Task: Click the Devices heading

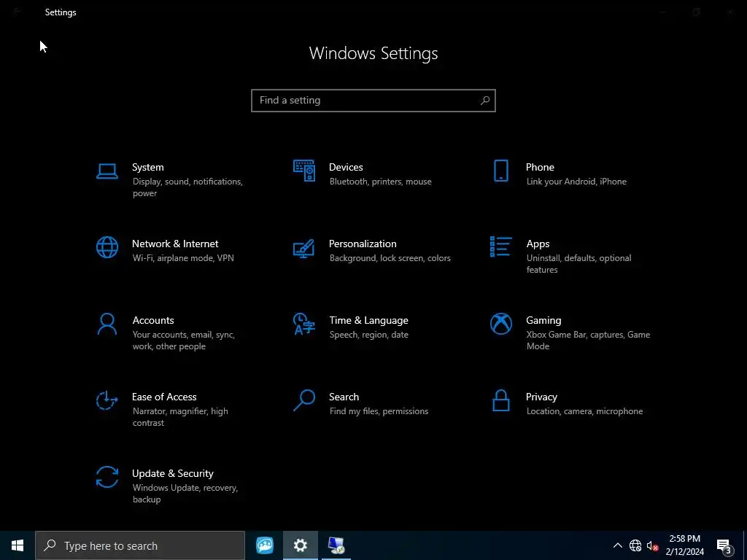Action: [346, 167]
